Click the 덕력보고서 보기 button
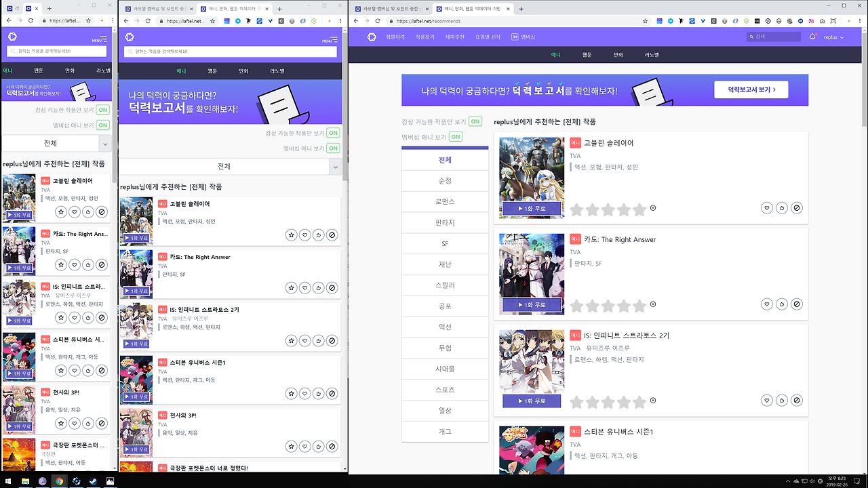868x488 pixels. click(751, 89)
